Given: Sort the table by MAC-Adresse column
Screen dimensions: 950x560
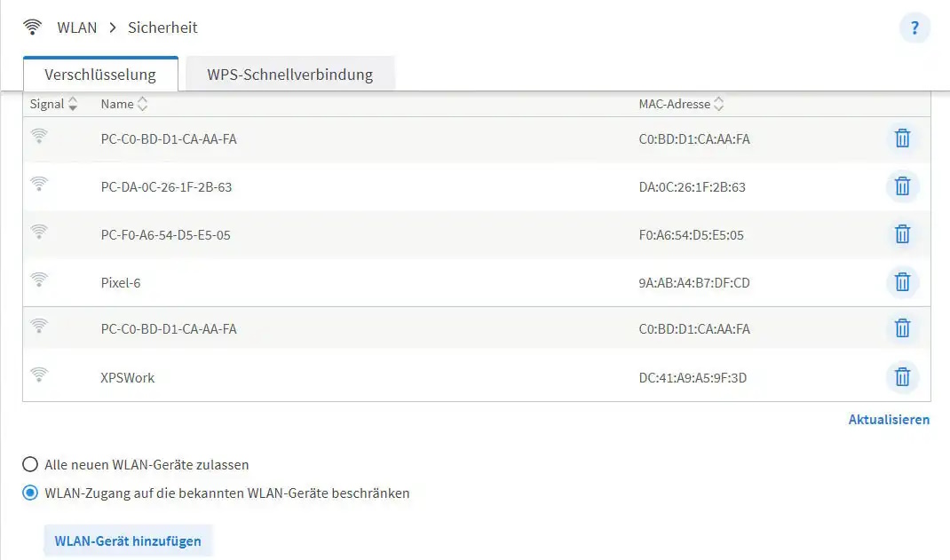Looking at the screenshot, I should point(681,104).
